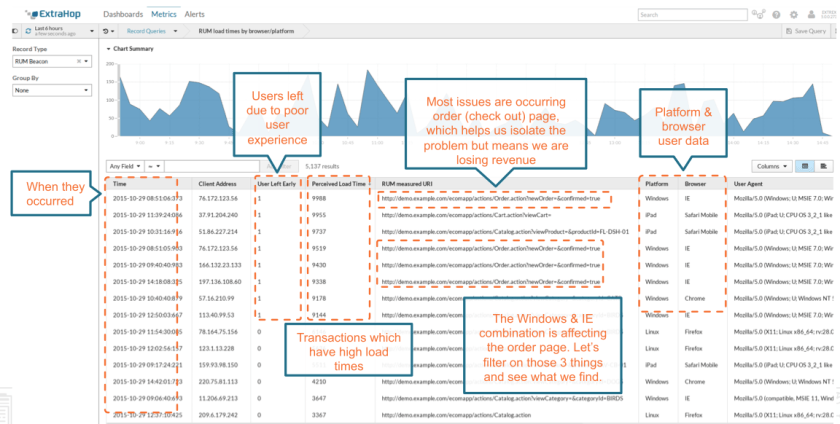The image size is (840, 424).
Task: Go to the Alerts tab
Action: pyautogui.click(x=194, y=15)
